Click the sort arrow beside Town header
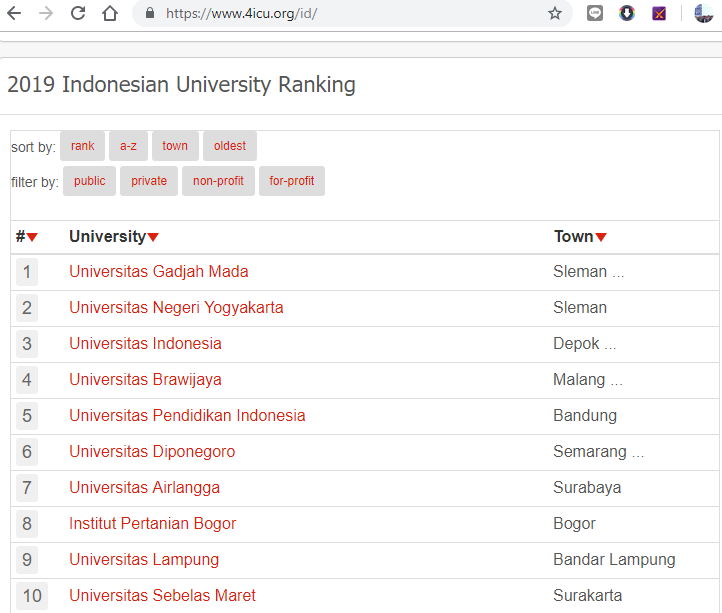722x613 pixels. [601, 237]
